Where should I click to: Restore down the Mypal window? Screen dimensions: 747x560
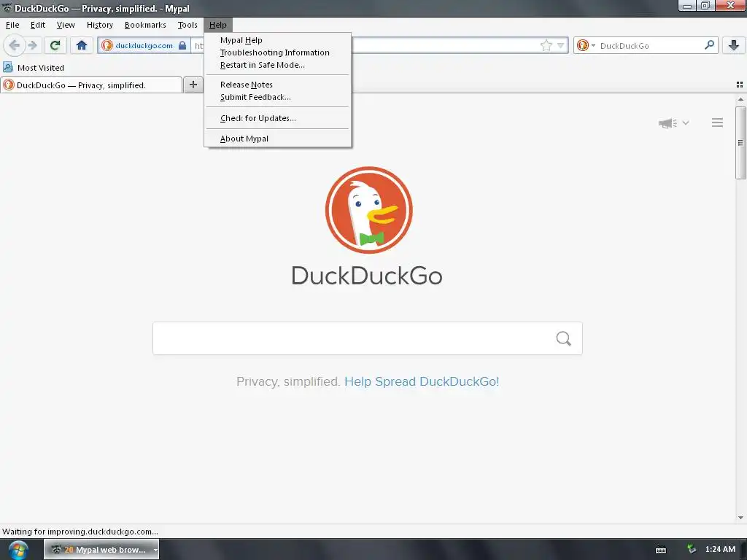coord(705,6)
